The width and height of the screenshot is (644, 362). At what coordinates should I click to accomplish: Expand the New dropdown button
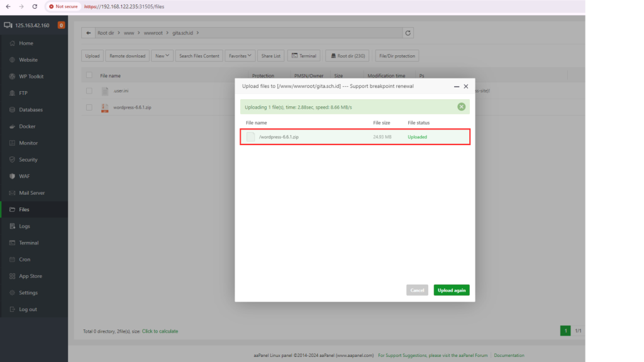(x=162, y=56)
